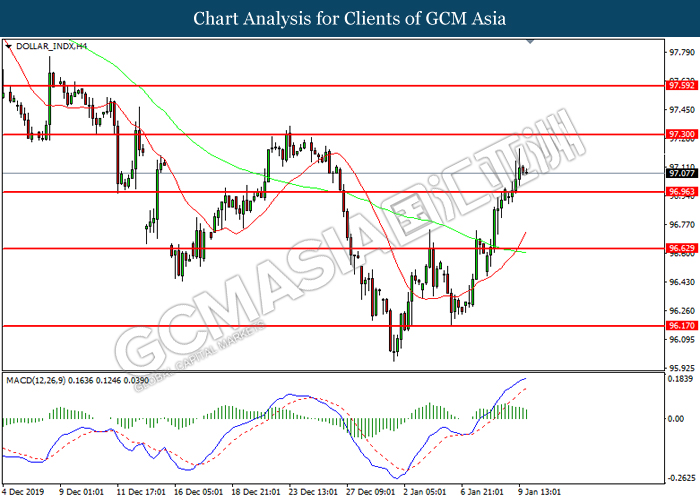Click the 27 Dec 09:01 time label

click(x=371, y=492)
